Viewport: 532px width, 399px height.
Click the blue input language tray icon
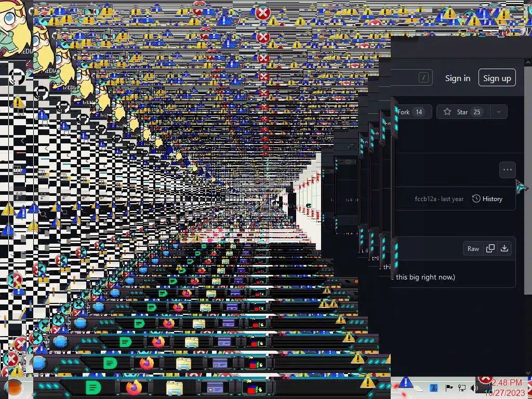[434, 388]
